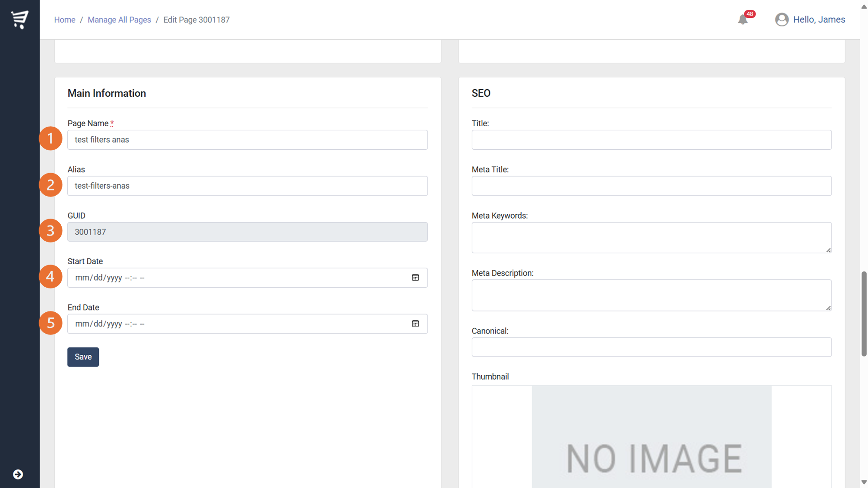
Task: Click the user avatar icon
Action: [782, 20]
